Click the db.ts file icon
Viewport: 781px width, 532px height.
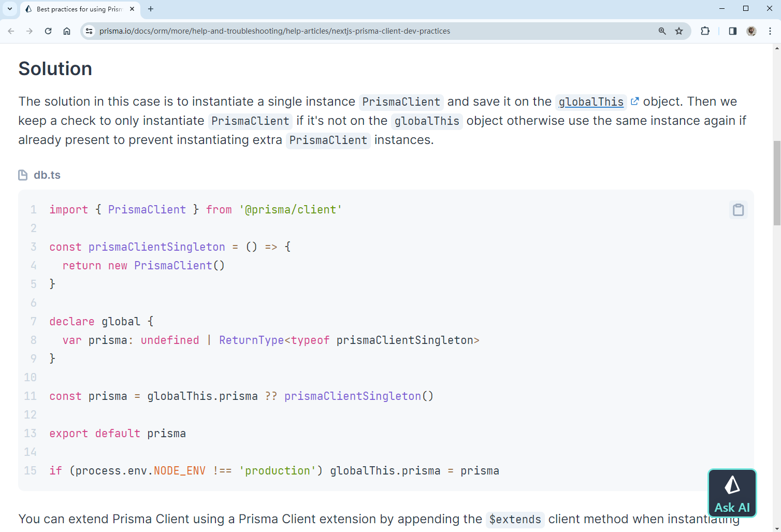(x=23, y=175)
